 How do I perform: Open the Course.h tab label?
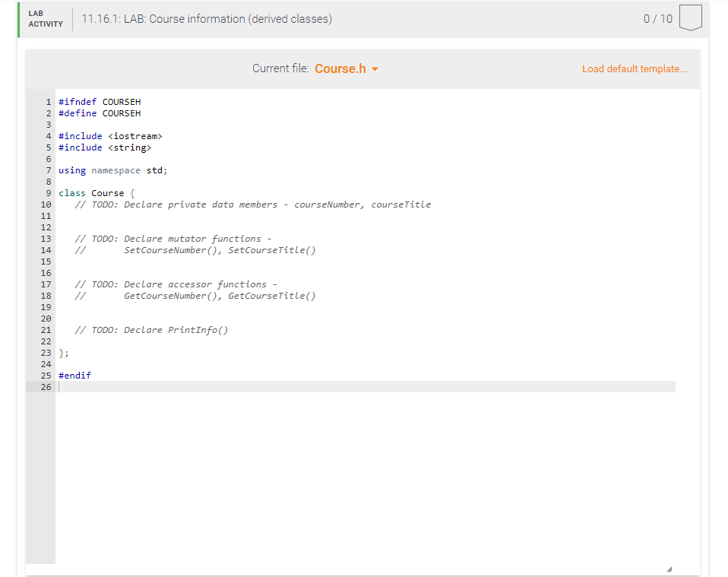click(340, 68)
